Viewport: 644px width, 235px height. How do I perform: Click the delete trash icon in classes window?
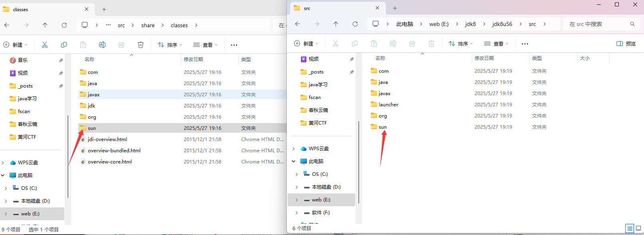coord(141,45)
